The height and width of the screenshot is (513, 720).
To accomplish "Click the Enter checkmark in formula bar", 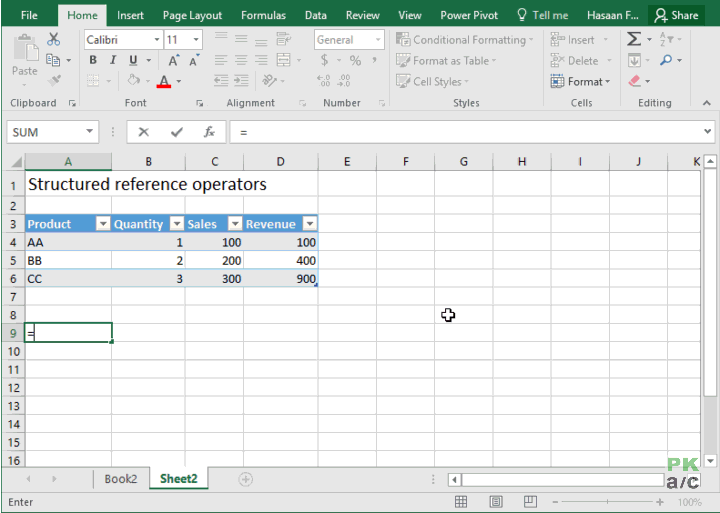I will click(x=177, y=132).
